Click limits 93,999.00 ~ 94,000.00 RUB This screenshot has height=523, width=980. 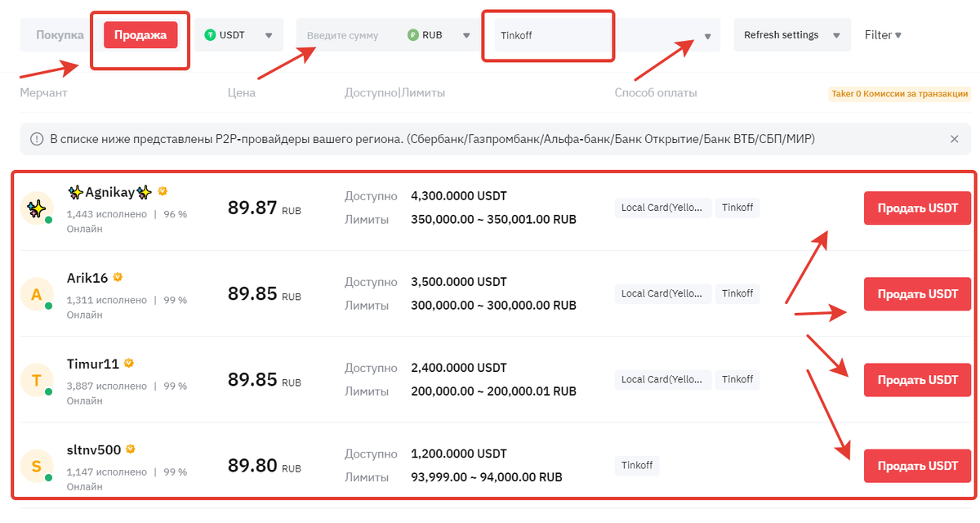[487, 477]
